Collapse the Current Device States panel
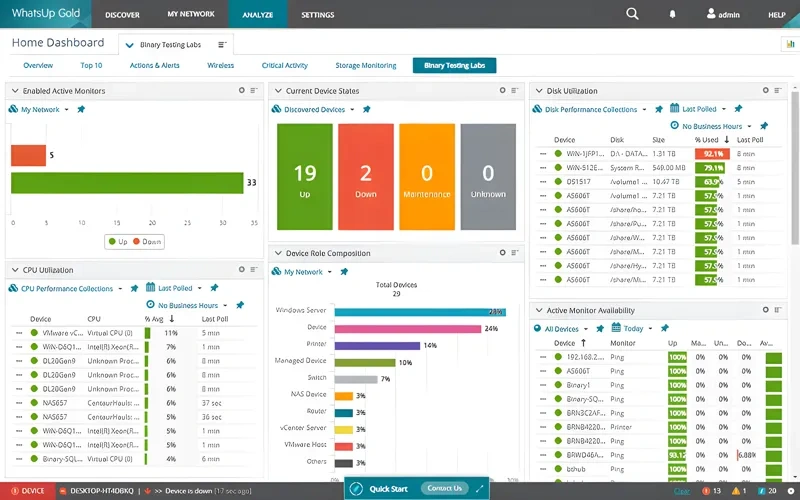This screenshot has width=800, height=500. (278, 90)
